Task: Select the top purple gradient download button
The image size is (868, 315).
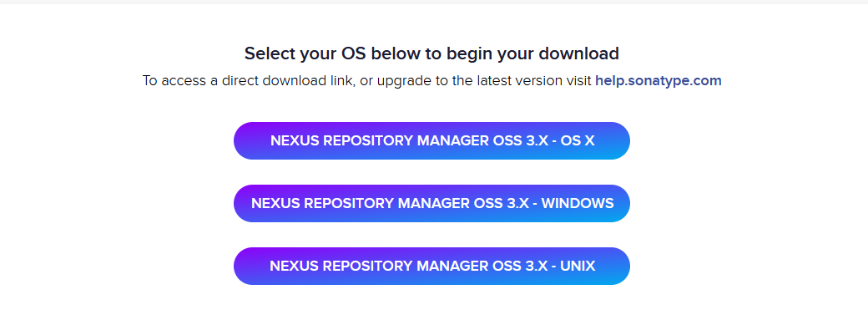Action: pyautogui.click(x=431, y=141)
